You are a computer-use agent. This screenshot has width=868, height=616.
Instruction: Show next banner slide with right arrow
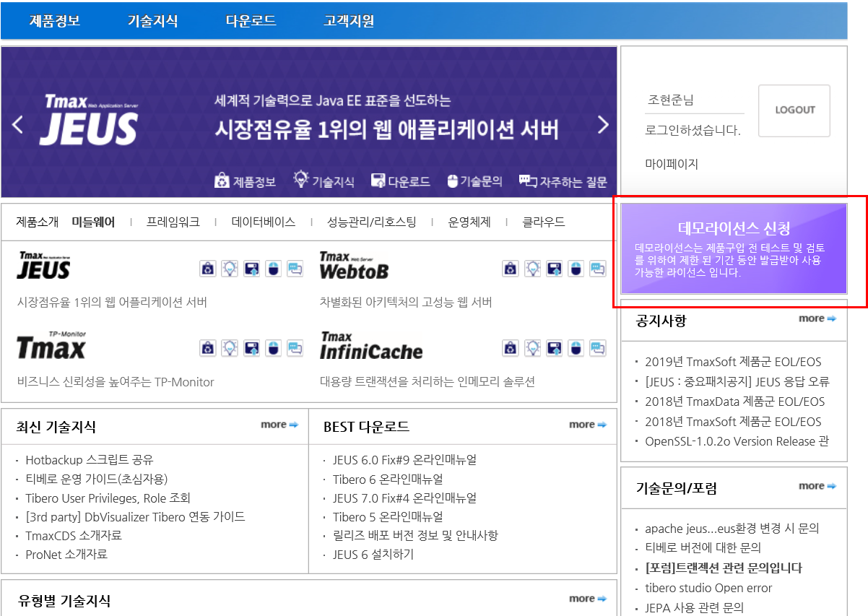603,125
